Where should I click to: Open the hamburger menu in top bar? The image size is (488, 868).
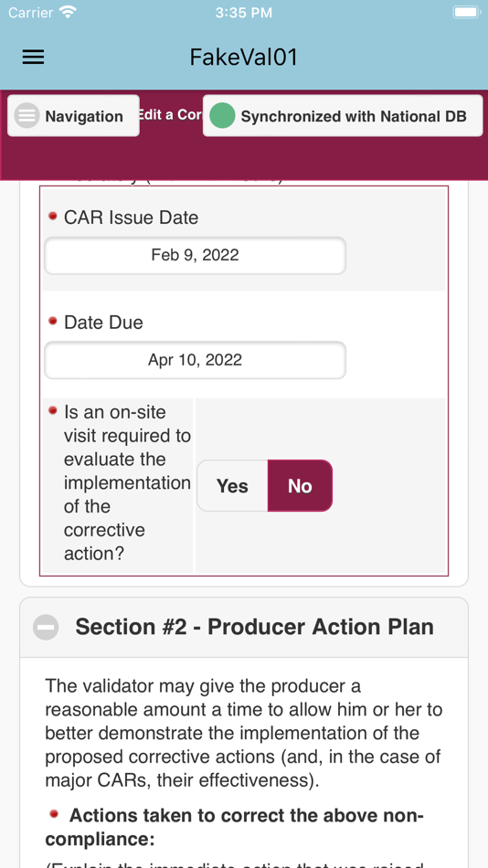pos(33,57)
